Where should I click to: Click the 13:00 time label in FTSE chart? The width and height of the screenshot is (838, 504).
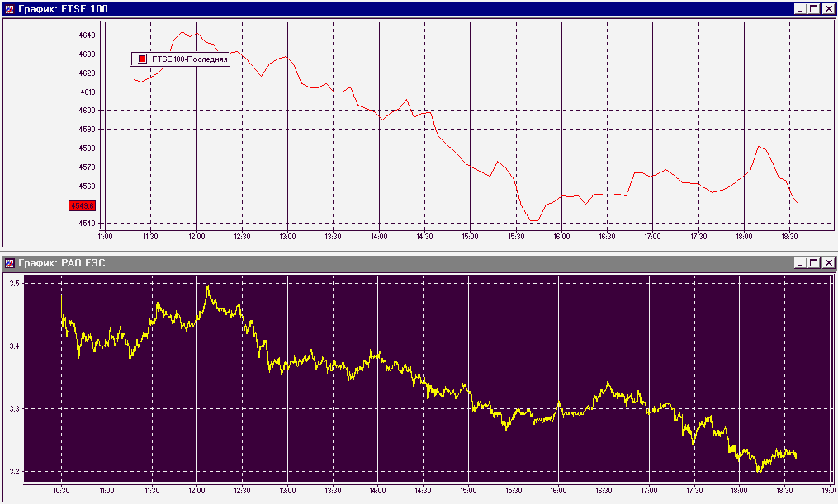287,237
